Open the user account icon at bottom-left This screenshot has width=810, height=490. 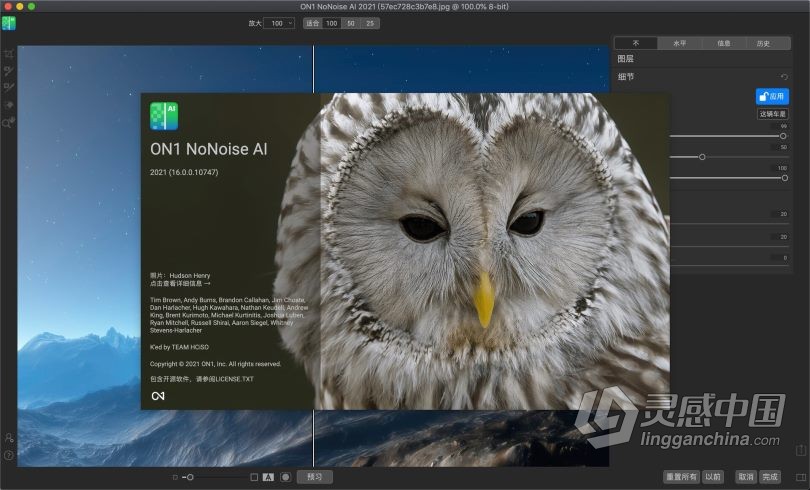[9, 438]
